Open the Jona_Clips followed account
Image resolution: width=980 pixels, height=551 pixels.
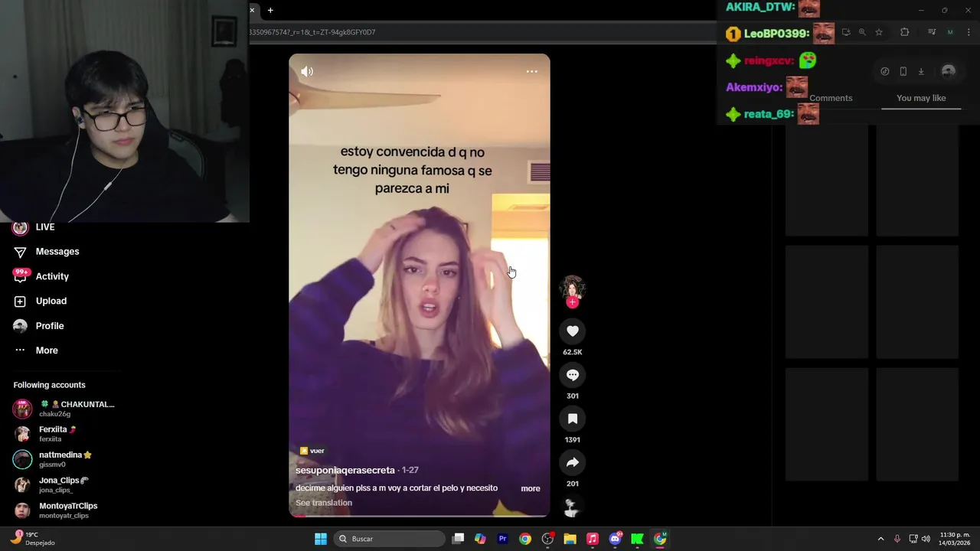[x=51, y=484]
